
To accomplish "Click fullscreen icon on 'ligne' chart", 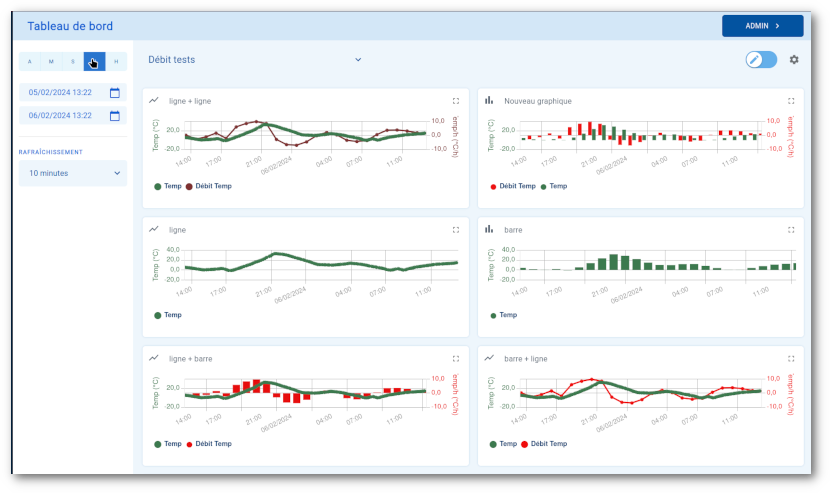I will [x=456, y=229].
